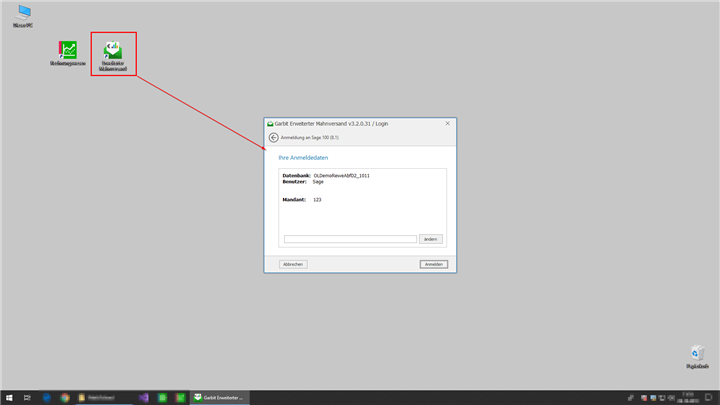Open the taskbar clock and date
Screen dimensions: 720x405
tap(687, 398)
